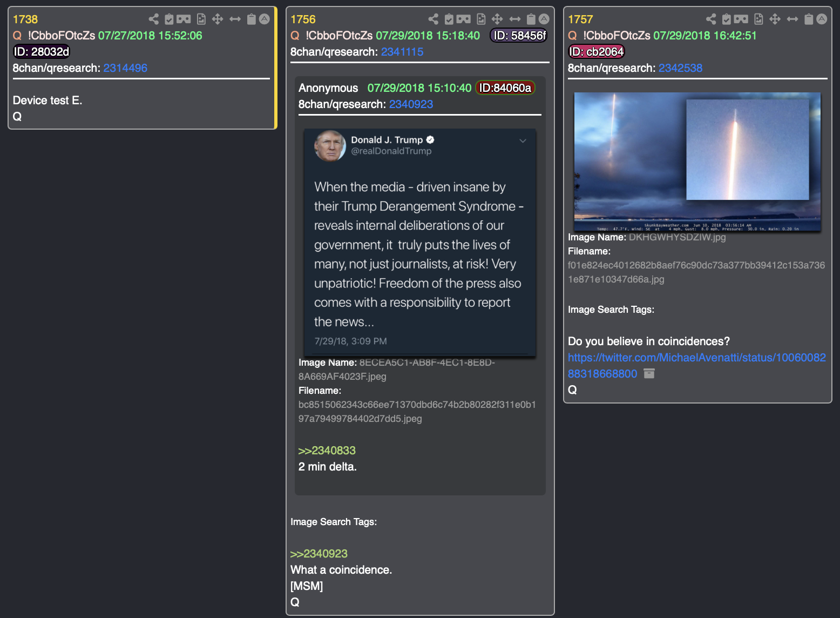Image resolution: width=840 pixels, height=618 pixels.
Task: Follow the >>2340833 reply reference
Action: (327, 451)
